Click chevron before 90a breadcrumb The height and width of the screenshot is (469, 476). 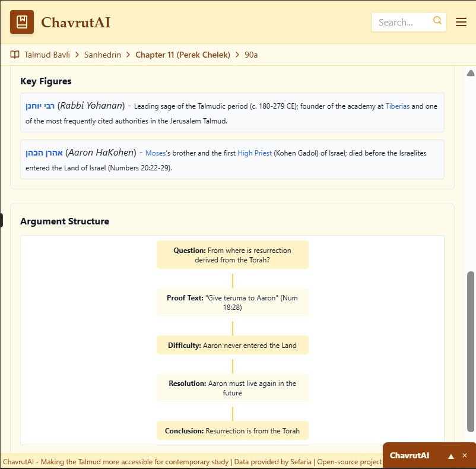point(237,55)
